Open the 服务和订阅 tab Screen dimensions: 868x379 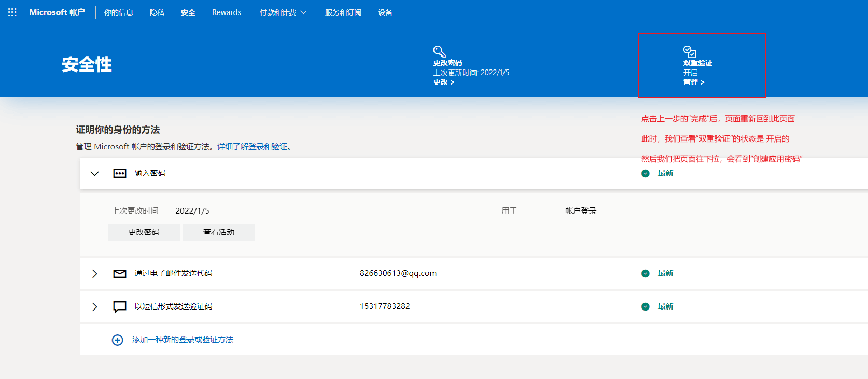[343, 12]
